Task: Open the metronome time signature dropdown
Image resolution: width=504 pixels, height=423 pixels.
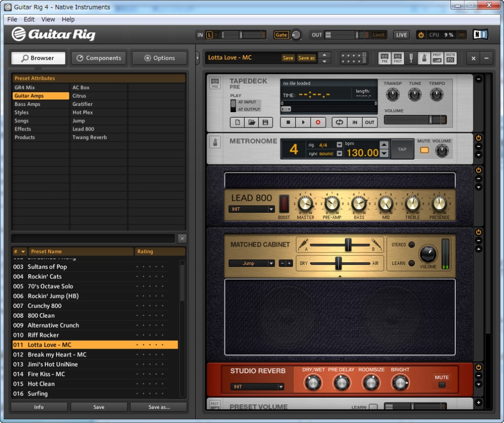Action: (x=339, y=145)
